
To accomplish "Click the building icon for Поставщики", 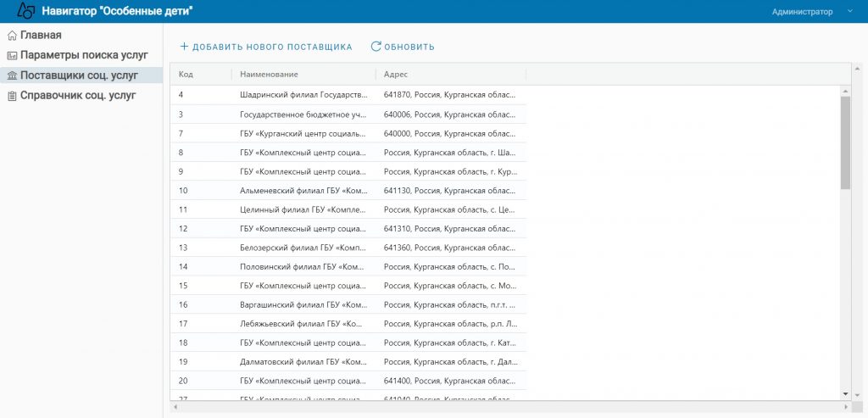I will click(x=12, y=75).
